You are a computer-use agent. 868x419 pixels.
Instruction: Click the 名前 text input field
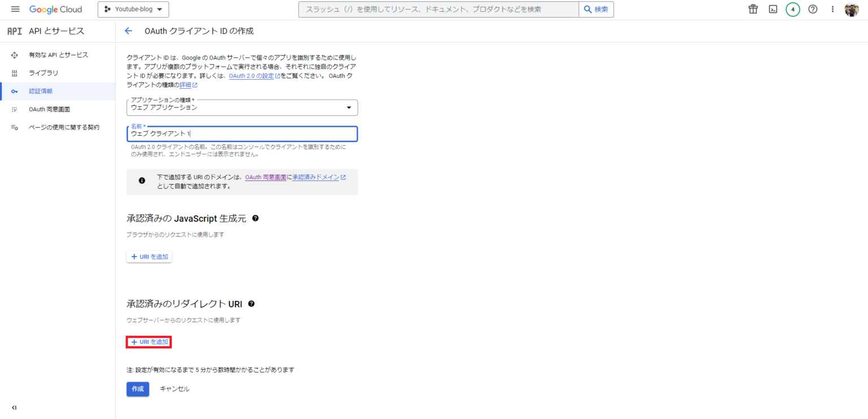(x=242, y=134)
